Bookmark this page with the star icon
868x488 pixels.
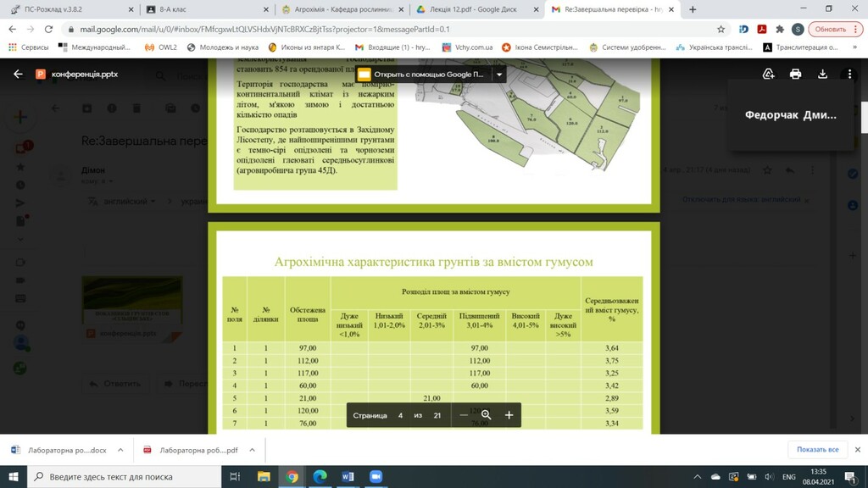tap(721, 30)
